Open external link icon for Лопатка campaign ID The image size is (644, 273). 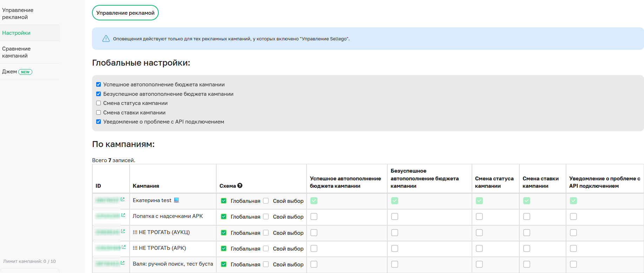(123, 215)
